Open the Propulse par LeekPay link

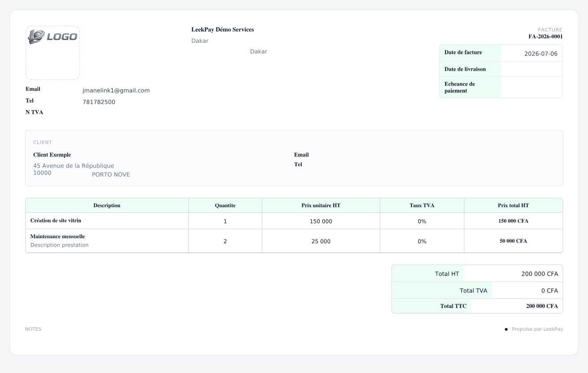[x=537, y=329]
